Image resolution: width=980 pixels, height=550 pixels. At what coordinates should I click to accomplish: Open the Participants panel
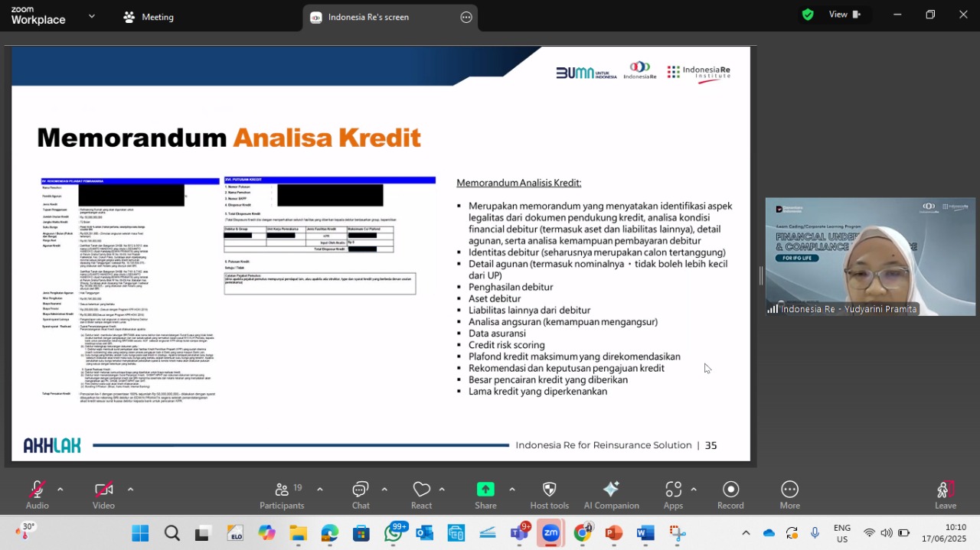[x=282, y=495]
